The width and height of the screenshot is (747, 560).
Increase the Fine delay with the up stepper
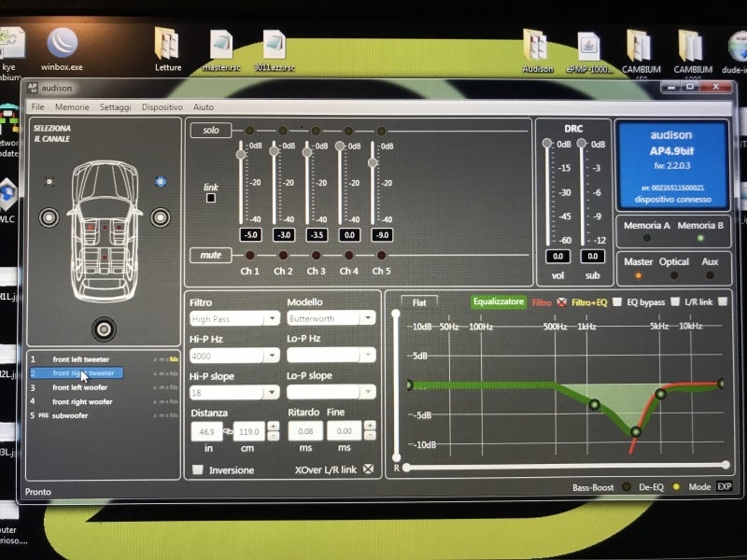pos(370,425)
